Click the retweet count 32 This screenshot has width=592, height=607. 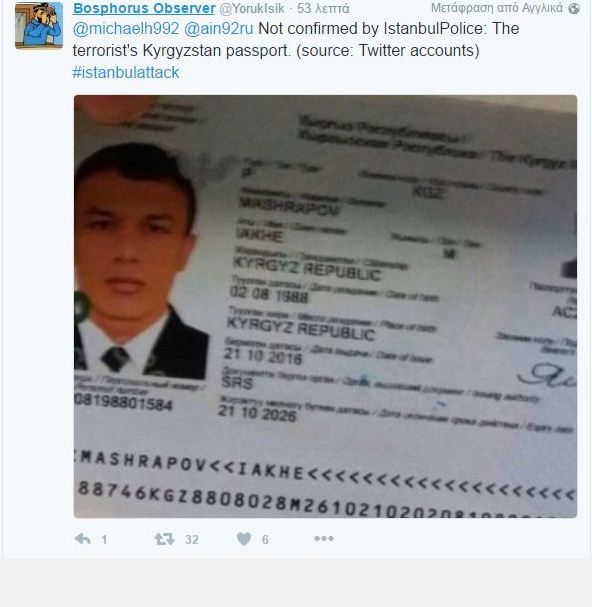[x=192, y=539]
